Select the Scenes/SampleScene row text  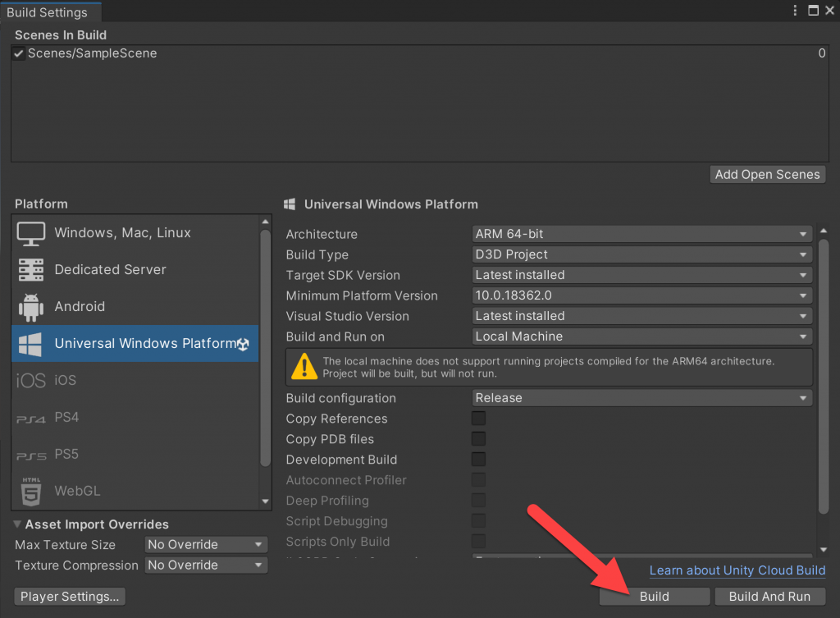[92, 53]
